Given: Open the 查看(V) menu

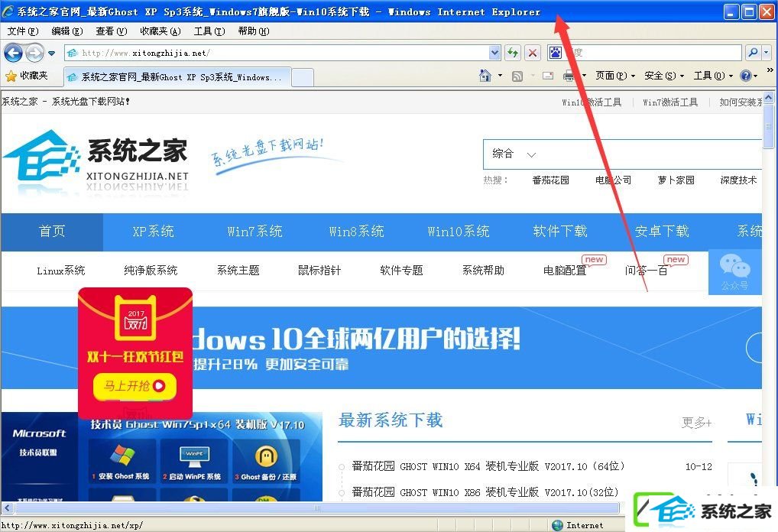Looking at the screenshot, I should click(111, 31).
